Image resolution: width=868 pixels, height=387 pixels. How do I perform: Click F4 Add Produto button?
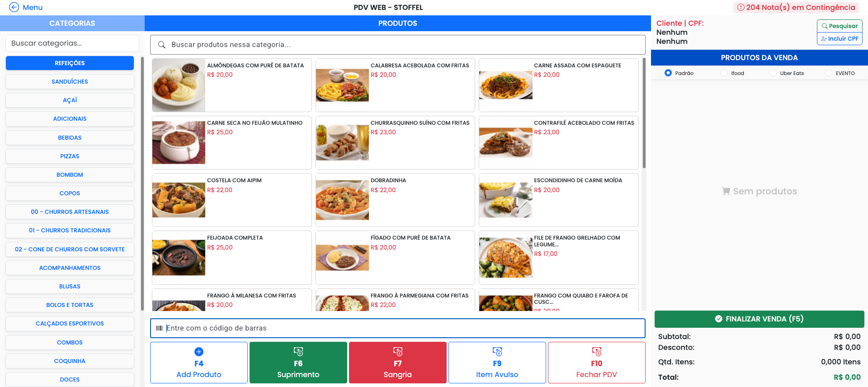coord(199,363)
